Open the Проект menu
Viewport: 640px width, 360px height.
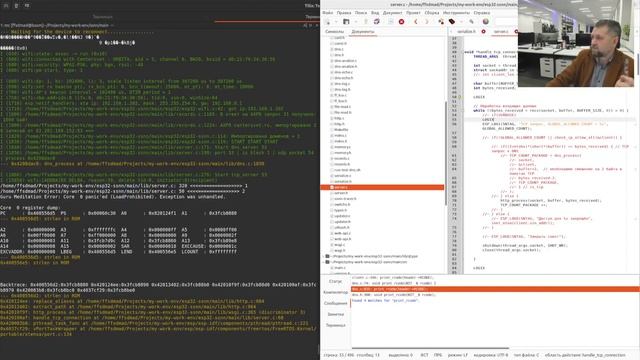pos(413,13)
